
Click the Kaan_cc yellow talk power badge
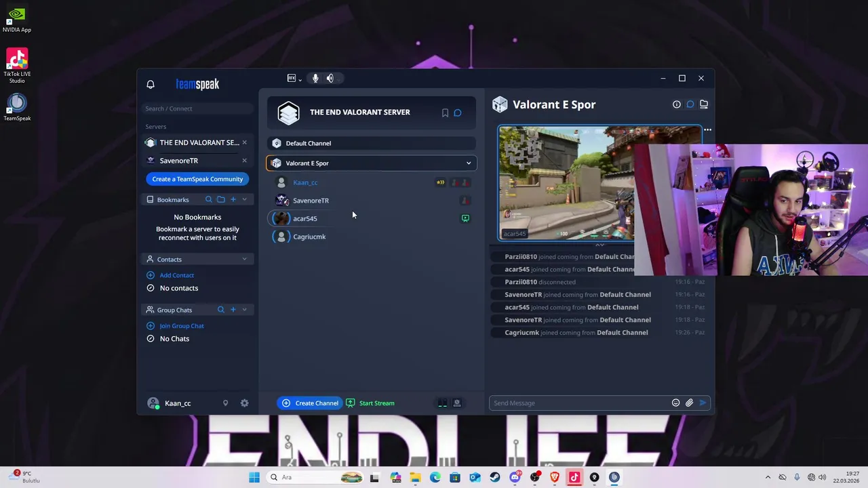[440, 182]
